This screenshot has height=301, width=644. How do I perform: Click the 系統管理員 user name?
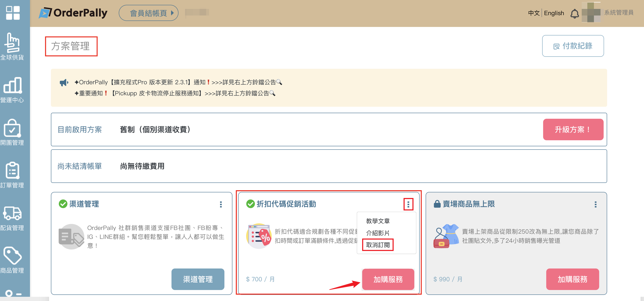(619, 12)
